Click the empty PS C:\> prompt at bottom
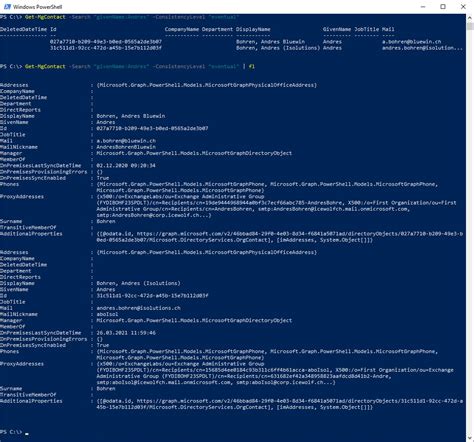 point(14,432)
